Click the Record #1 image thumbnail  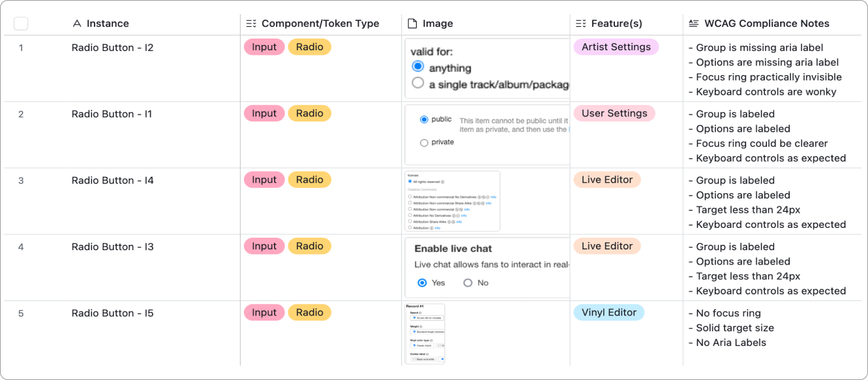[x=425, y=333]
